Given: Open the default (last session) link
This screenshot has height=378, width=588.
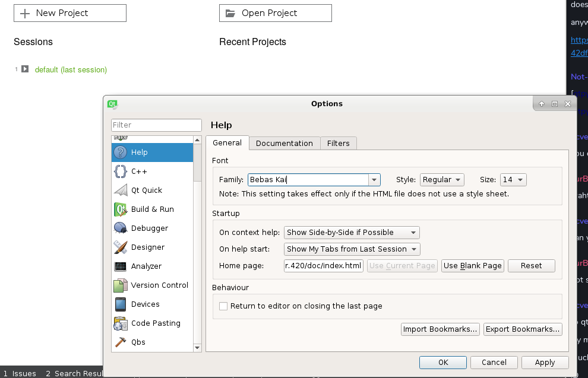Looking at the screenshot, I should 71,69.
